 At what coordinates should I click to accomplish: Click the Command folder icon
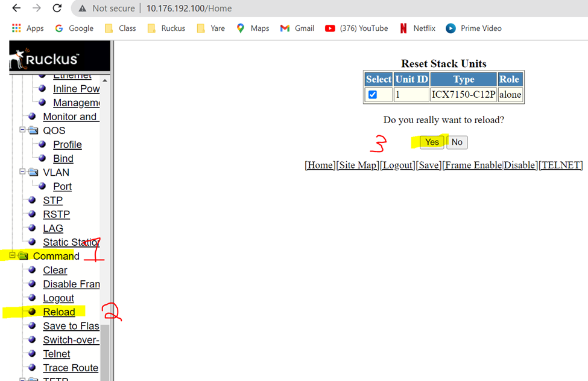click(x=24, y=255)
